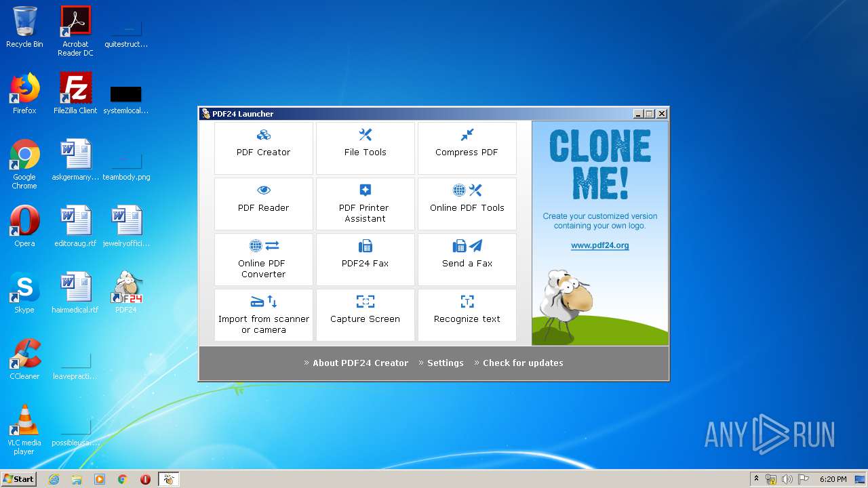This screenshot has width=868, height=488.
Task: Select the Google Chrome desktop shortcut
Action: coord(24,164)
